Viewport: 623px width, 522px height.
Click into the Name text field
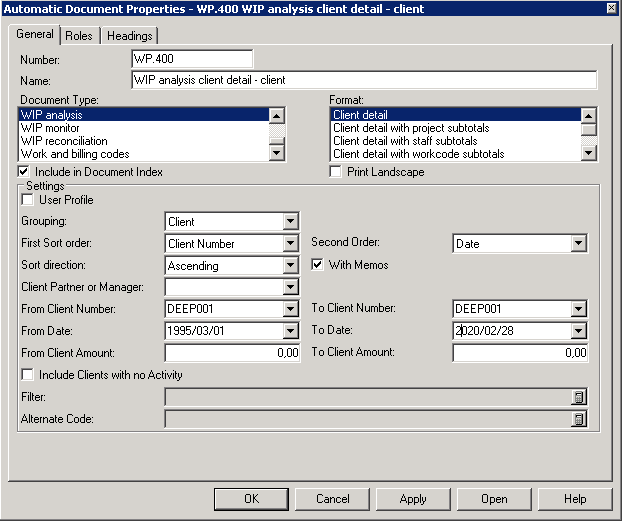tap(363, 80)
